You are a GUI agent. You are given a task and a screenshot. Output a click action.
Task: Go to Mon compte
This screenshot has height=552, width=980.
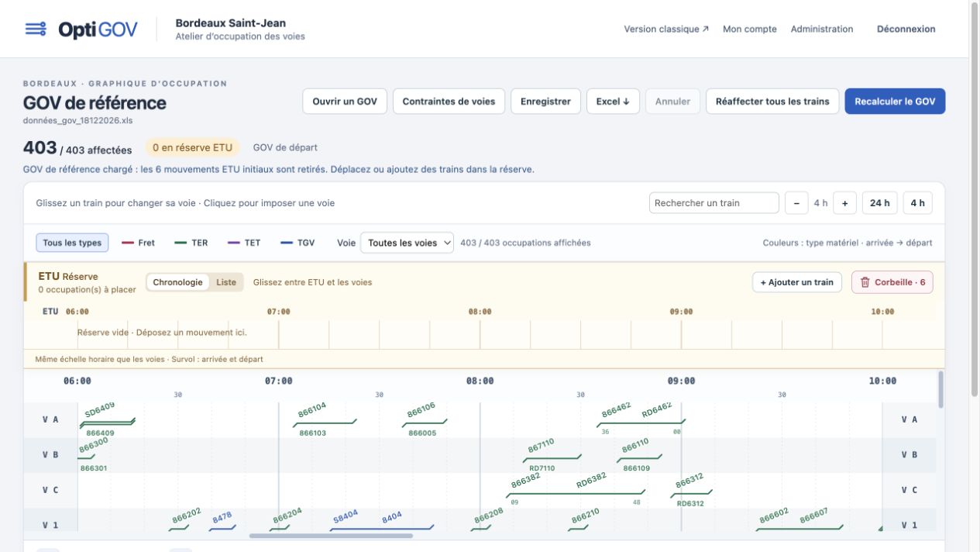tap(750, 29)
